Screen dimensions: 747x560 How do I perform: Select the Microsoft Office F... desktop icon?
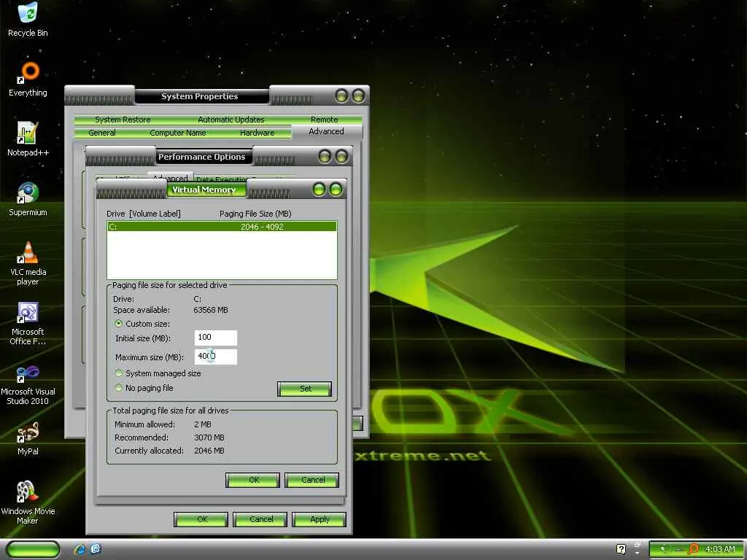(28, 323)
